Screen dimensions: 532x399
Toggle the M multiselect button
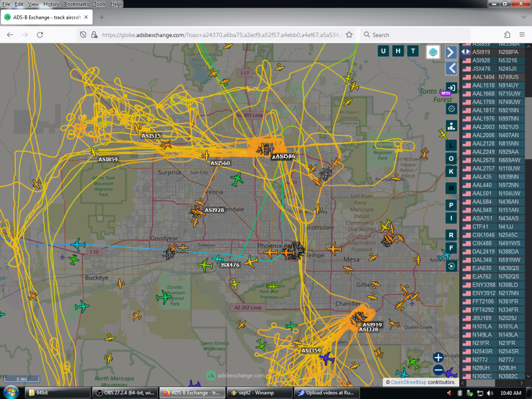tap(451, 188)
